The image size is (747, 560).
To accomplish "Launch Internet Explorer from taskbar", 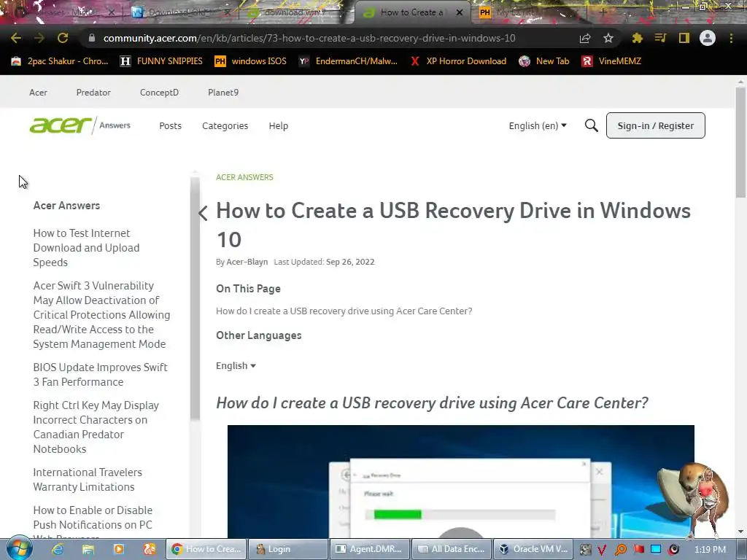I will [x=58, y=549].
